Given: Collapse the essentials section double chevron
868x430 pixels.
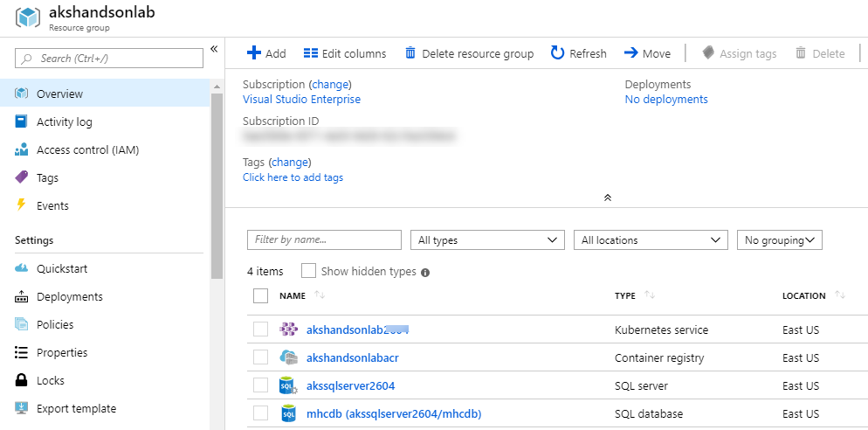Looking at the screenshot, I should pyautogui.click(x=607, y=198).
